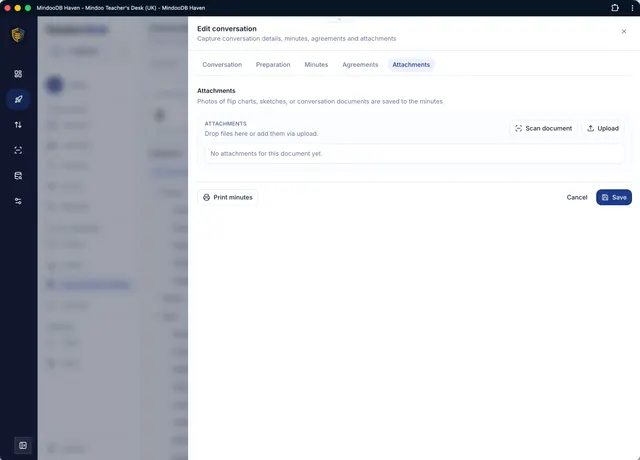640x460 pixels.
Task: Open the Agreements tab
Action: pos(360,64)
